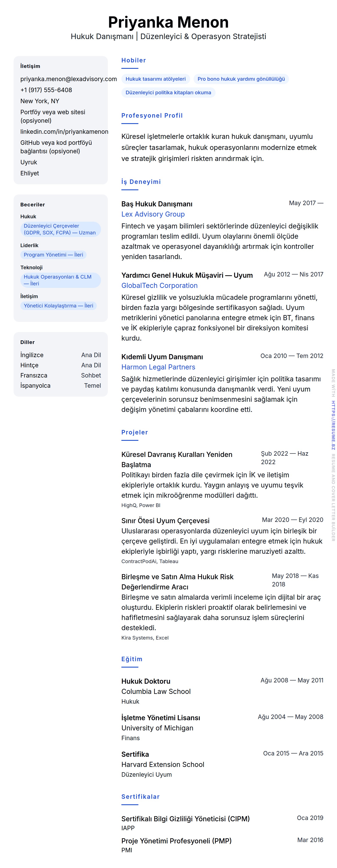
Task: Click the İş Deneyimi section heading
Action: coord(141,182)
